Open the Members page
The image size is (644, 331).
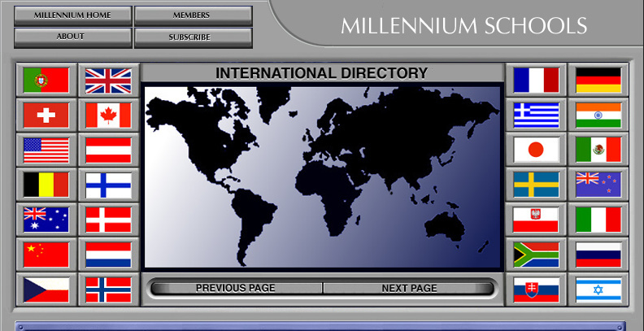tap(193, 15)
